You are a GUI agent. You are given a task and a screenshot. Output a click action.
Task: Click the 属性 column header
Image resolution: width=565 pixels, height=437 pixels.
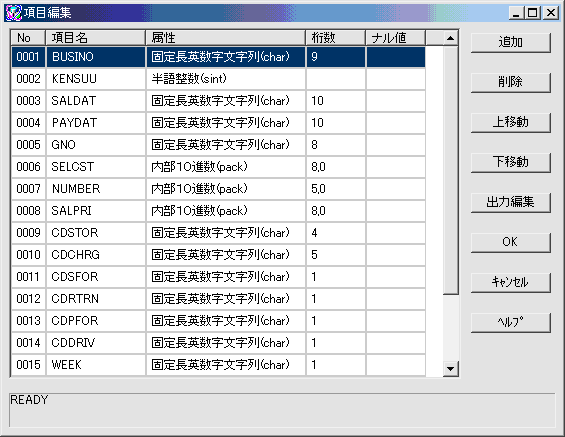point(226,38)
